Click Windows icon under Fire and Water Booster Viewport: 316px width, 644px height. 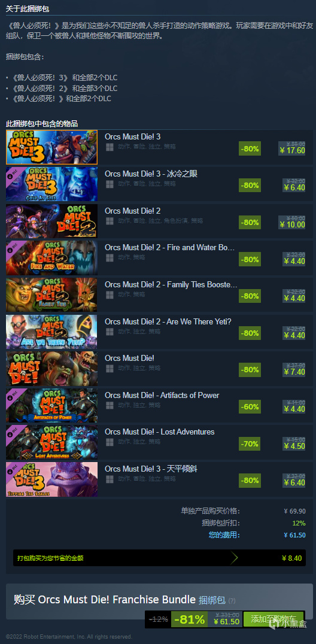[x=110, y=258]
